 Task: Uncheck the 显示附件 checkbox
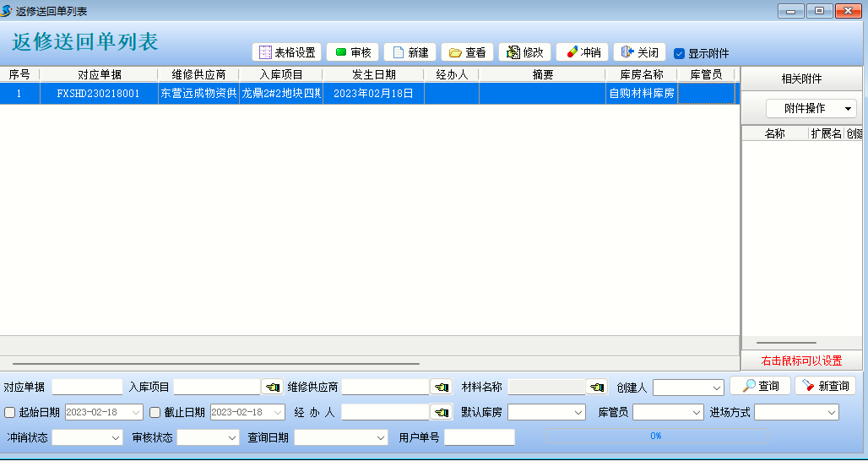(x=679, y=53)
